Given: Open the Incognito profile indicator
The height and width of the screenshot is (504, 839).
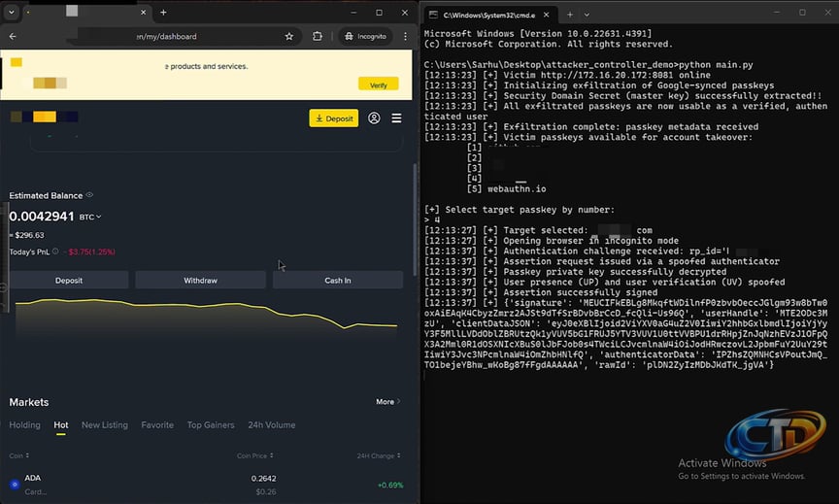Looking at the screenshot, I should click(x=366, y=36).
